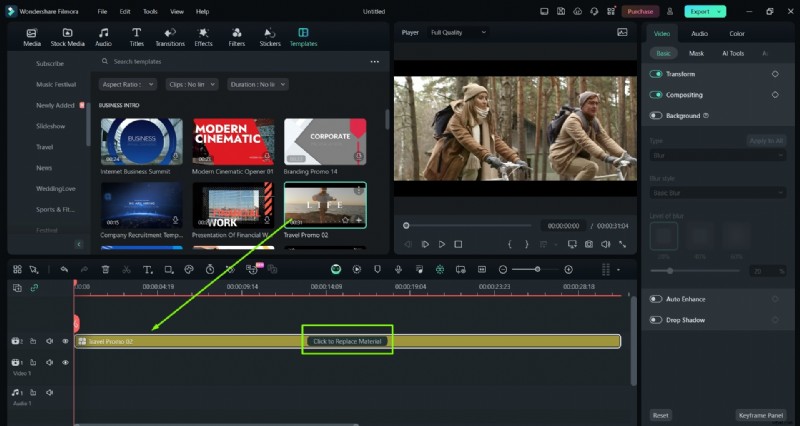Switch to the Audio properties tab
Image resolution: width=800 pixels, height=426 pixels.
click(699, 33)
